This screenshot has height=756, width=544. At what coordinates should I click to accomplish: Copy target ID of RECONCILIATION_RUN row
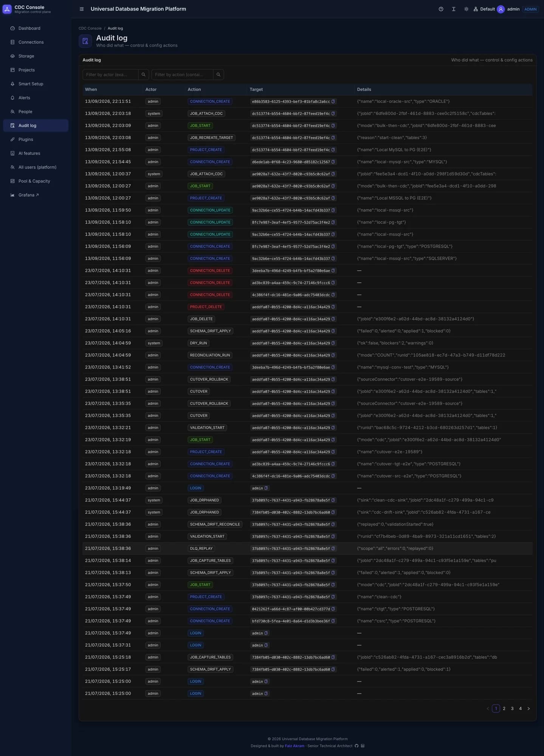click(333, 355)
